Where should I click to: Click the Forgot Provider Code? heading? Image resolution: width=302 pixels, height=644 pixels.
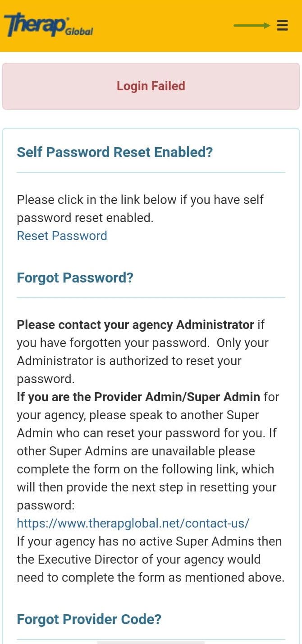tap(89, 619)
